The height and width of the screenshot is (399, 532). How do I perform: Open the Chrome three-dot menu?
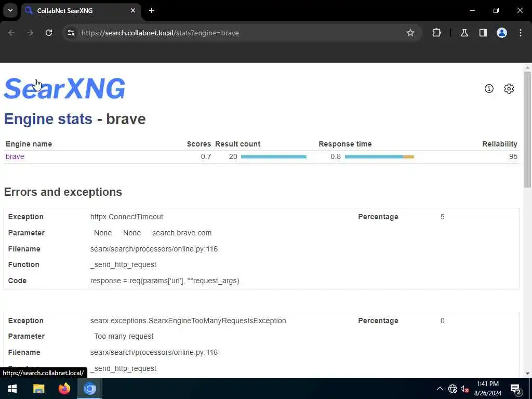click(521, 33)
